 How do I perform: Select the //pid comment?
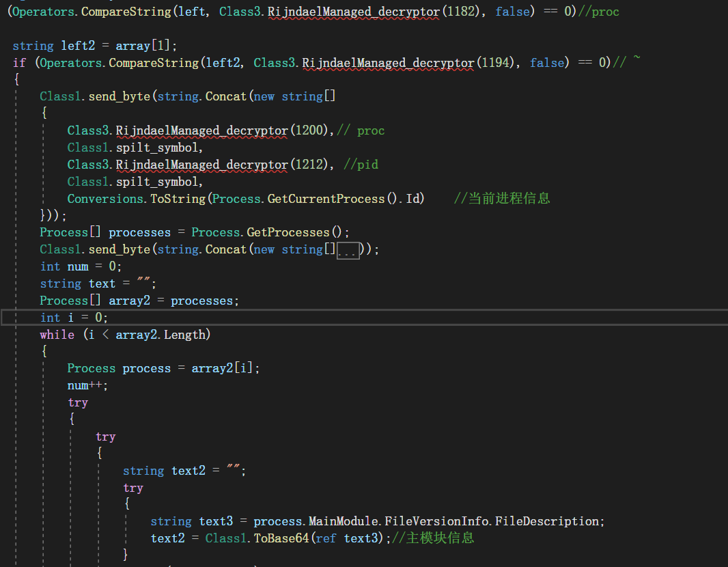click(361, 165)
